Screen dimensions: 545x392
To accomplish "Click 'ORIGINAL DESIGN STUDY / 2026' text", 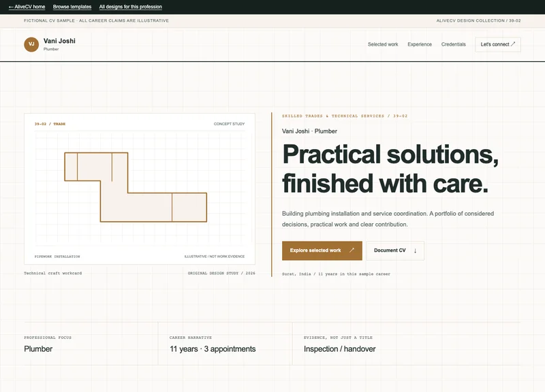I will coord(221,273).
